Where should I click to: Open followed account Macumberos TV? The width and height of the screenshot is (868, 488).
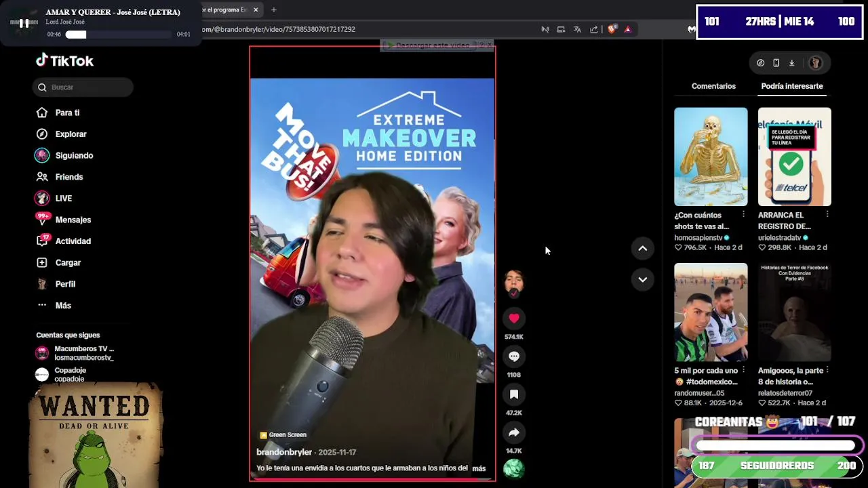click(x=76, y=353)
